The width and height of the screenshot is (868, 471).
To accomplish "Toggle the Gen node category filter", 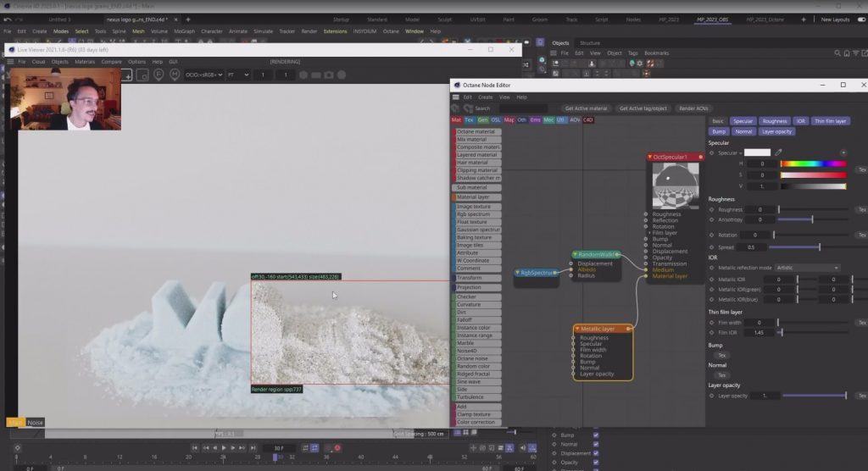I will click(x=482, y=120).
